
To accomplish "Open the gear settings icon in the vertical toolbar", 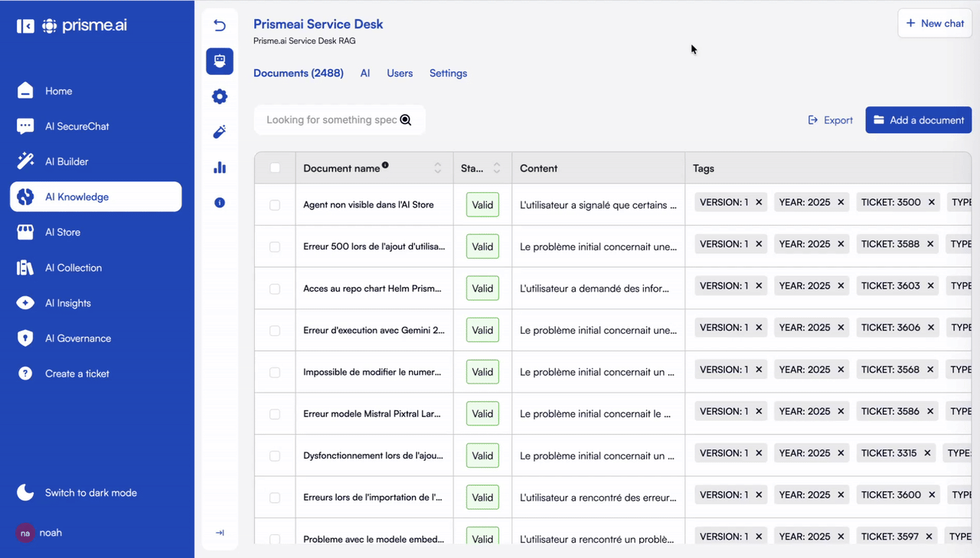I will (220, 96).
